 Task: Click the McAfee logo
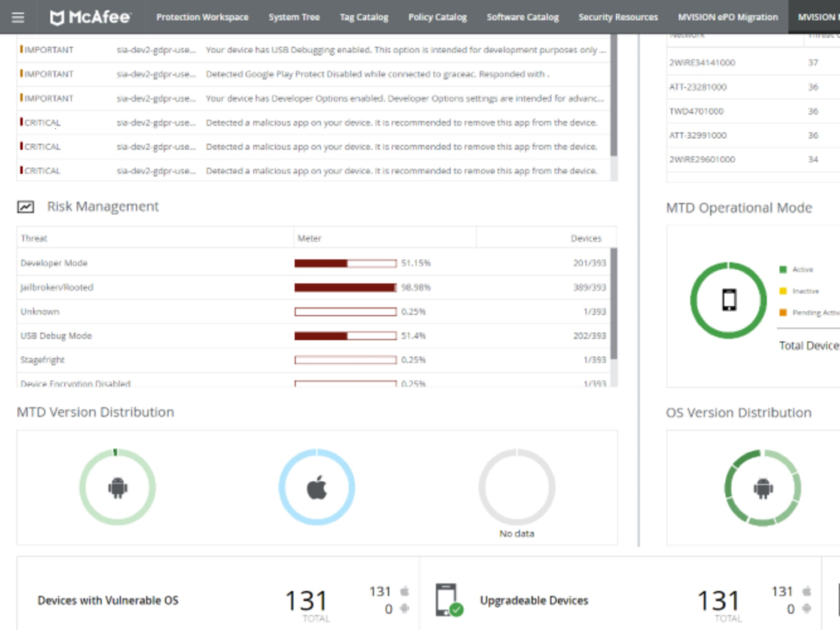[91, 17]
